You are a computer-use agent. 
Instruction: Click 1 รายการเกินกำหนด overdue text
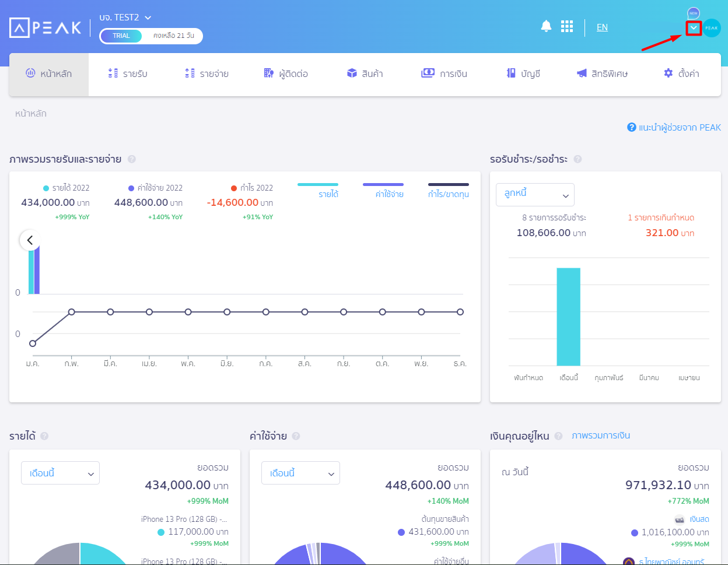point(661,217)
